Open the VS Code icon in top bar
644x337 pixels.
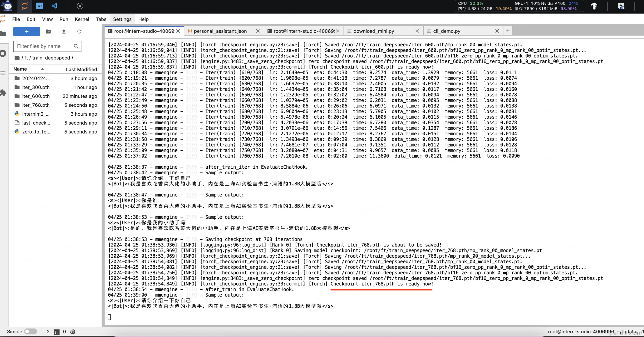[x=54, y=6]
